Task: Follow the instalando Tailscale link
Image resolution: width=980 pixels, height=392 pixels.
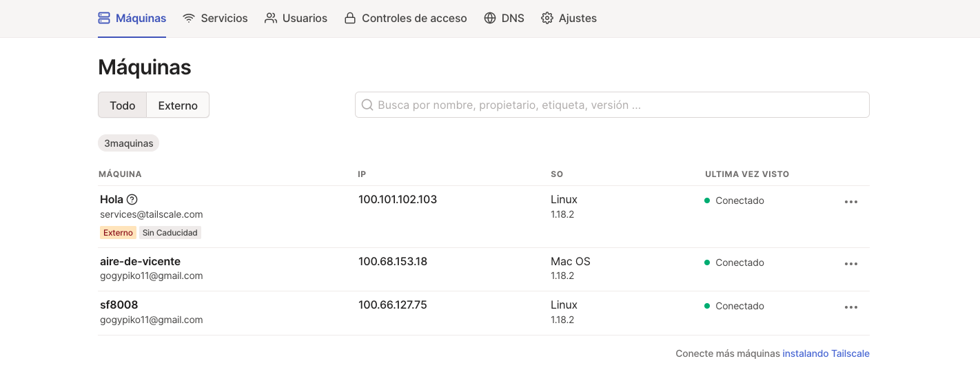Action: [x=826, y=353]
